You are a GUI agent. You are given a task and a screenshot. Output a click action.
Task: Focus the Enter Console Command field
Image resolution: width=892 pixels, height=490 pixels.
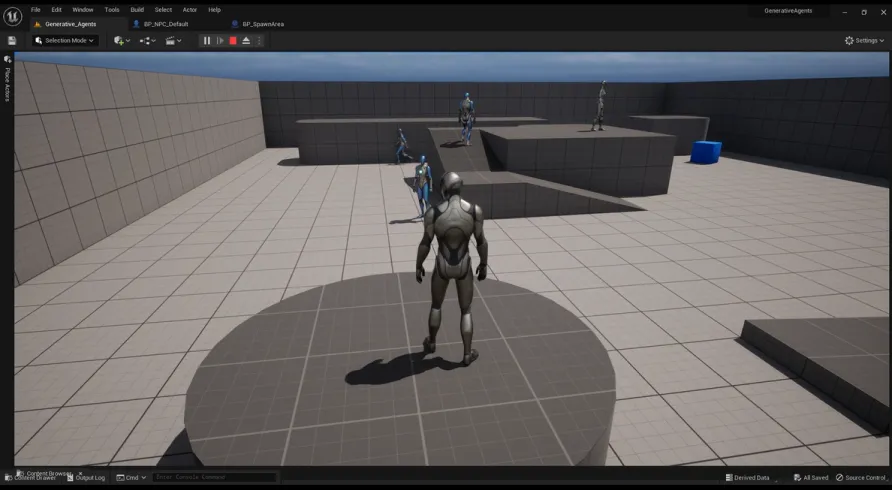point(213,478)
